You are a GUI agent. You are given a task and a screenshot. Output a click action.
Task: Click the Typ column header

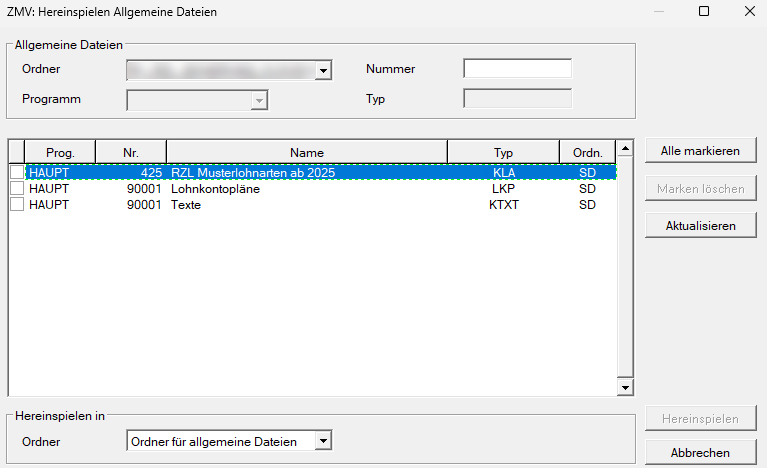click(503, 152)
